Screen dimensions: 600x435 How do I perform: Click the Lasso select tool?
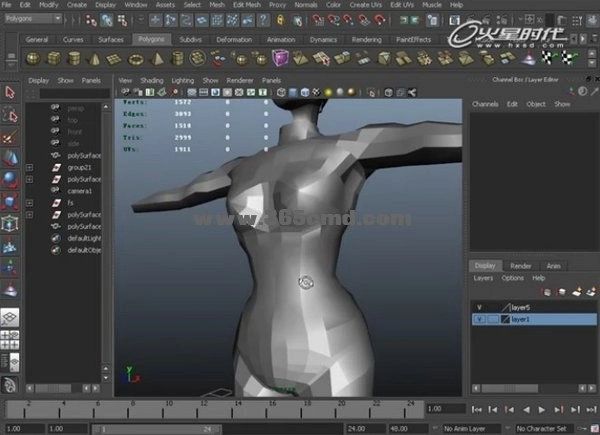[x=10, y=114]
